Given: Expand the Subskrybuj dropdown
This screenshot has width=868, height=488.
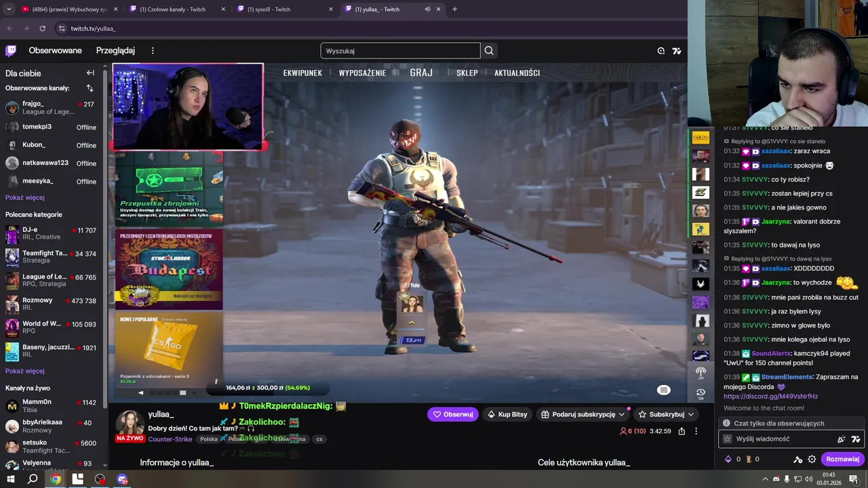Looking at the screenshot, I should (691, 414).
